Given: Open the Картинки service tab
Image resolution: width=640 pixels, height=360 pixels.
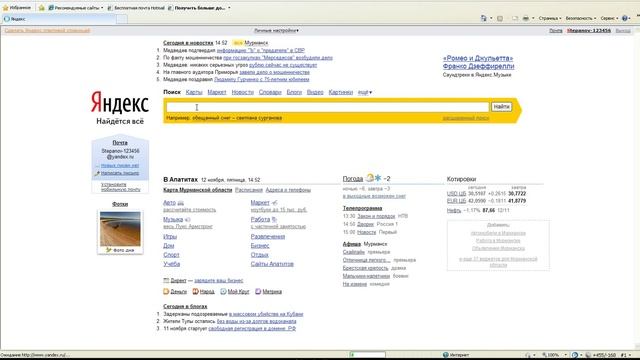Looking at the screenshot, I should tap(340, 92).
